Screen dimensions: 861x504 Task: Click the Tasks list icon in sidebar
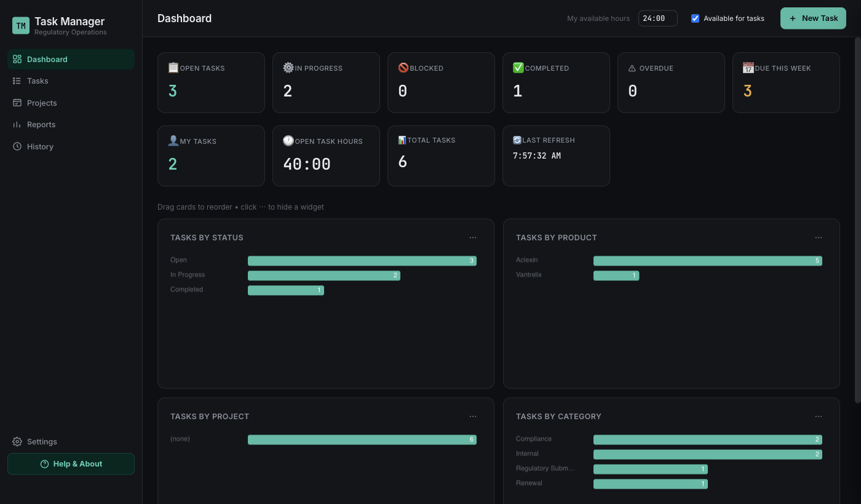point(17,81)
